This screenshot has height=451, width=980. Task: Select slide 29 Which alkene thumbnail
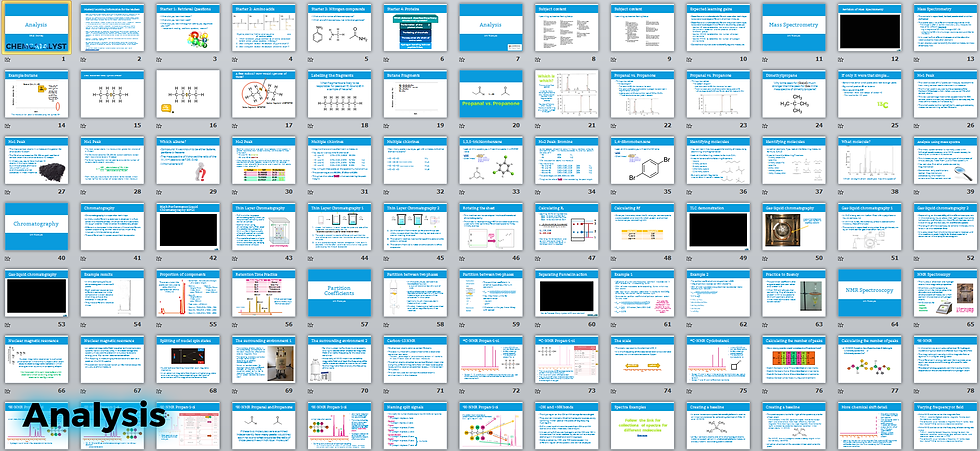187,160
